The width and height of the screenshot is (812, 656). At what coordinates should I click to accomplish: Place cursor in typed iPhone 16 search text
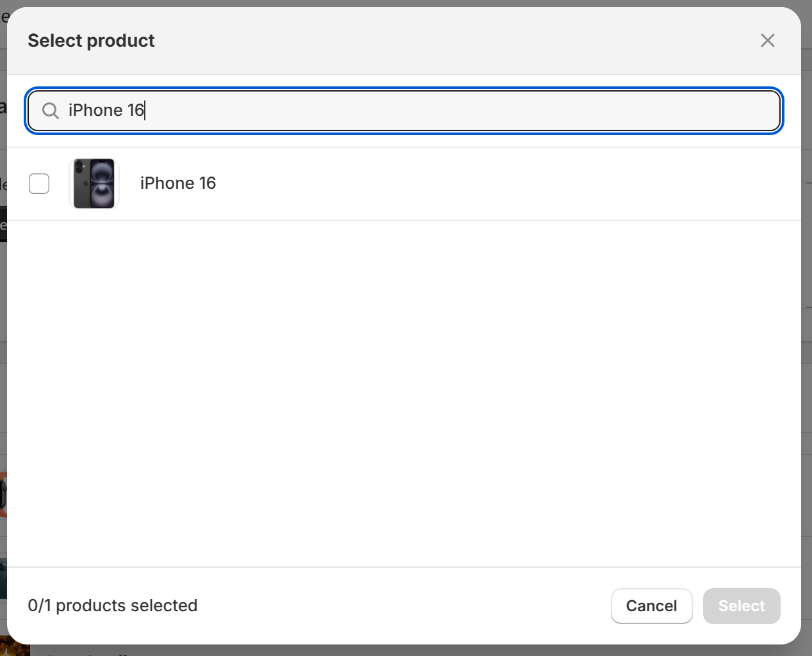click(x=106, y=110)
